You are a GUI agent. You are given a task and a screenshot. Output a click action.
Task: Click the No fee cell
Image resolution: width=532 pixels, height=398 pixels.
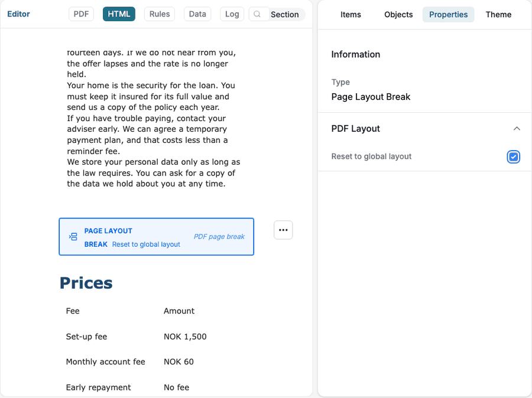[x=176, y=387]
